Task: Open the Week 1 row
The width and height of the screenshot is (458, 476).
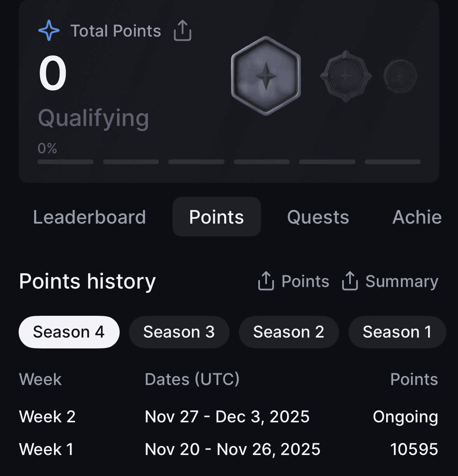Action: tap(46, 449)
